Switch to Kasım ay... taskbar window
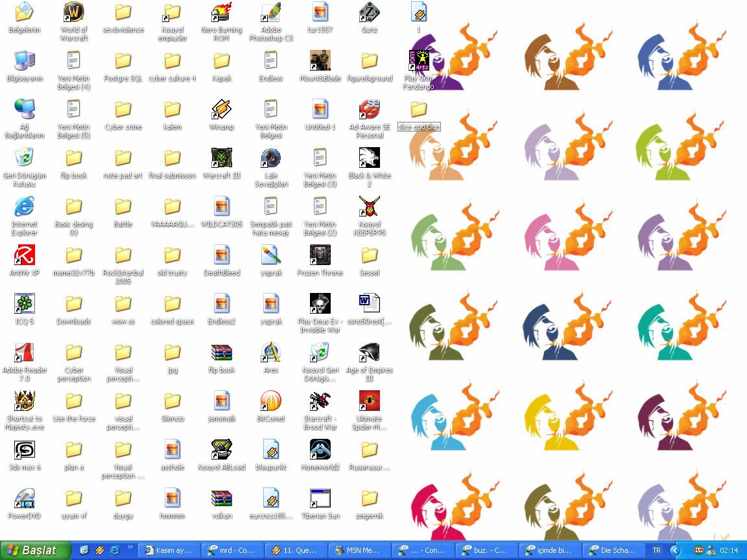 [169, 550]
